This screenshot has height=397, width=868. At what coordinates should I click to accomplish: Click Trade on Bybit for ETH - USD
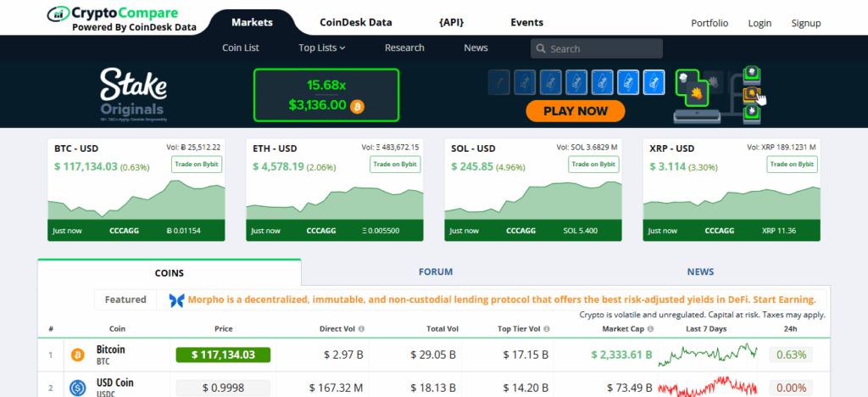[395, 165]
